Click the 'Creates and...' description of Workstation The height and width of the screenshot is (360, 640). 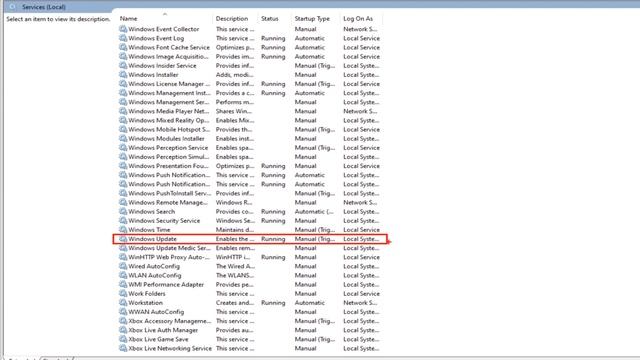pyautogui.click(x=235, y=302)
